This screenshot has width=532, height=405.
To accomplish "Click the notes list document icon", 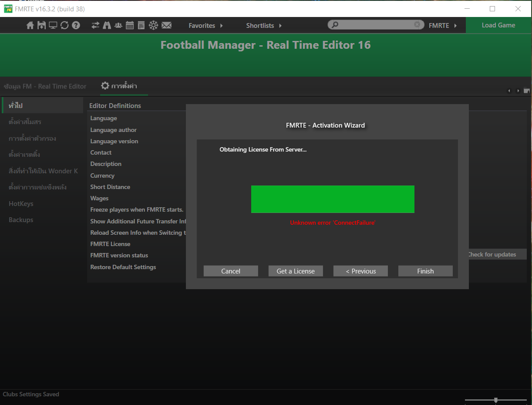I will pyautogui.click(x=141, y=26).
